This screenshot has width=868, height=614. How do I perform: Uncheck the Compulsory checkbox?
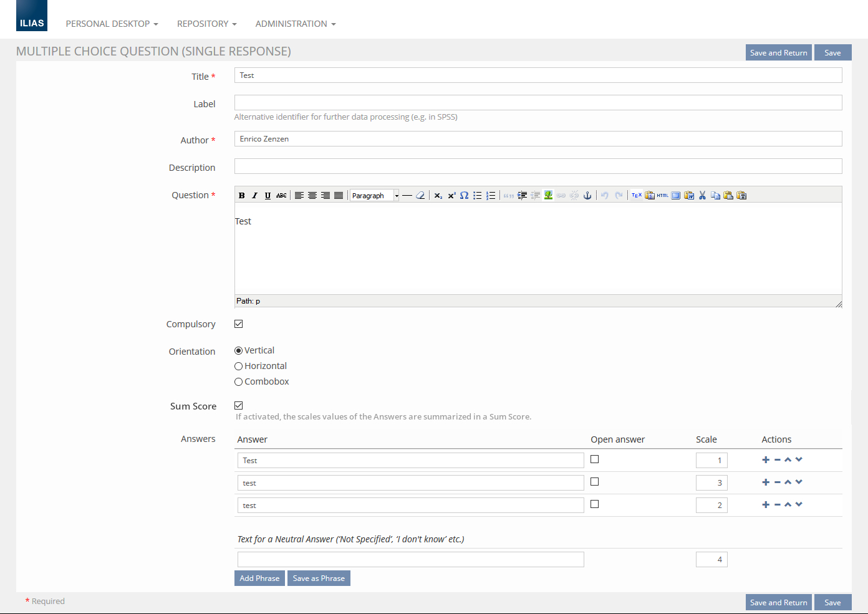coord(239,324)
